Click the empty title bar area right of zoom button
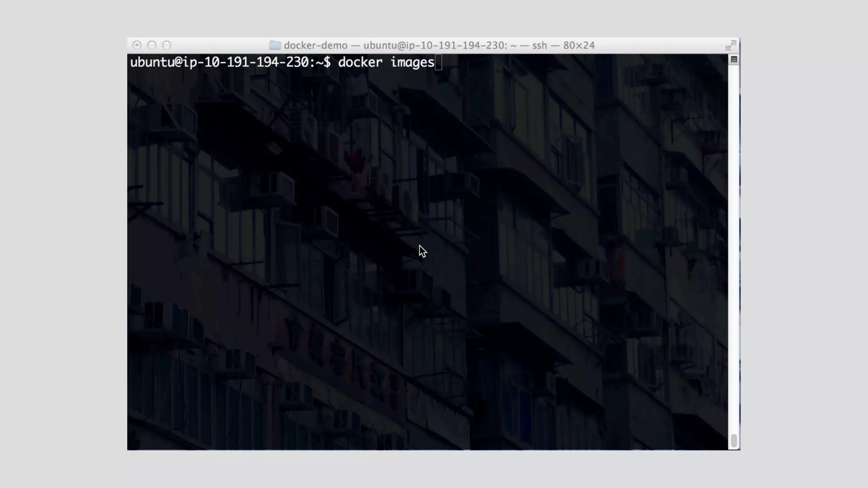Viewport: 868px width, 488px height. point(216,45)
